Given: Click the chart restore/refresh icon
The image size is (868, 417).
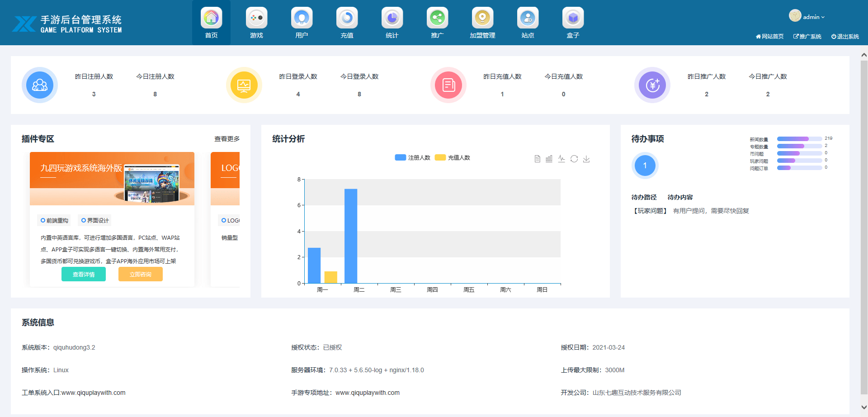Looking at the screenshot, I should point(574,159).
